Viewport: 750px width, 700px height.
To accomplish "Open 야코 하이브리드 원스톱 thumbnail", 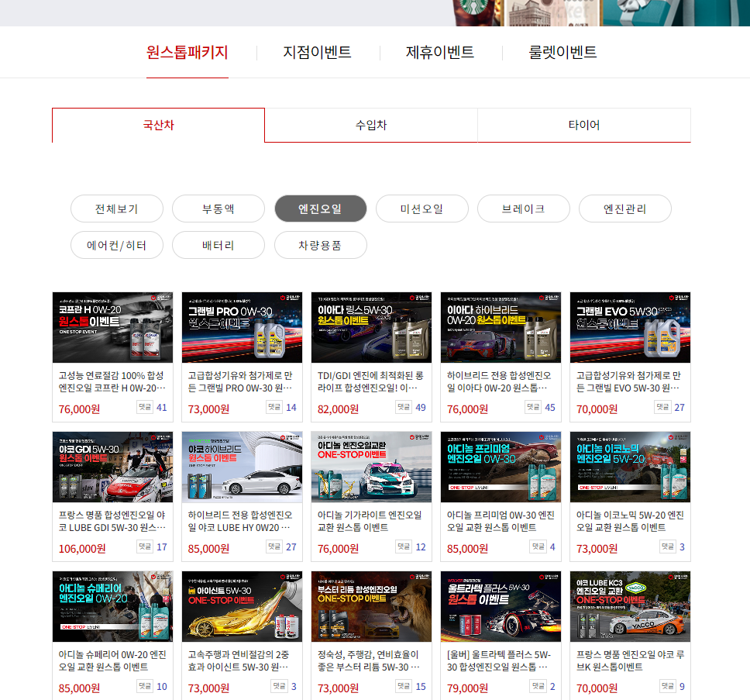I will coord(242,467).
